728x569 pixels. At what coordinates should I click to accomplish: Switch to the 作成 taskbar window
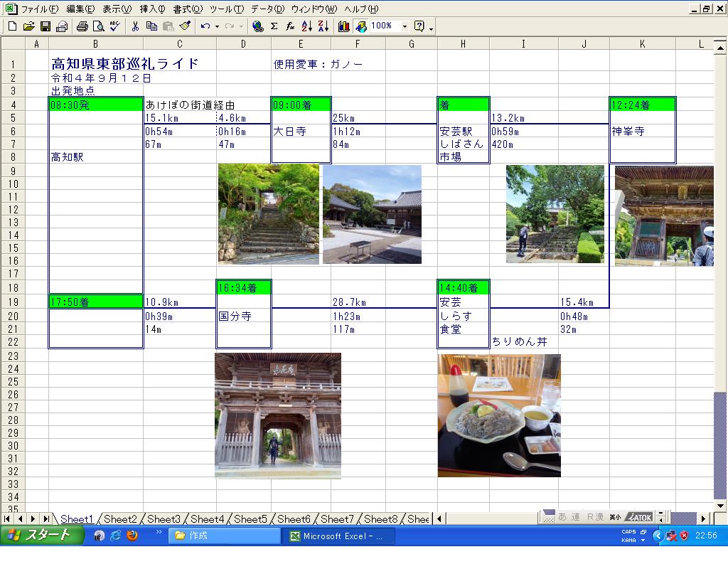224,536
